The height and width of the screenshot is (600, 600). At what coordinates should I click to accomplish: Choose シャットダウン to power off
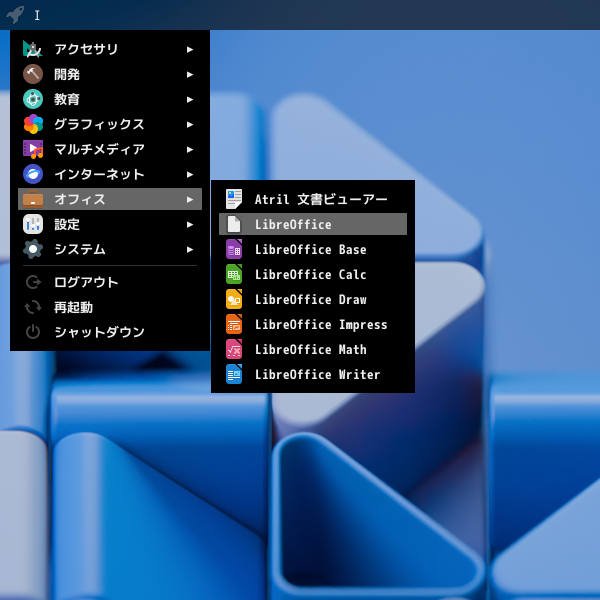coord(99,332)
